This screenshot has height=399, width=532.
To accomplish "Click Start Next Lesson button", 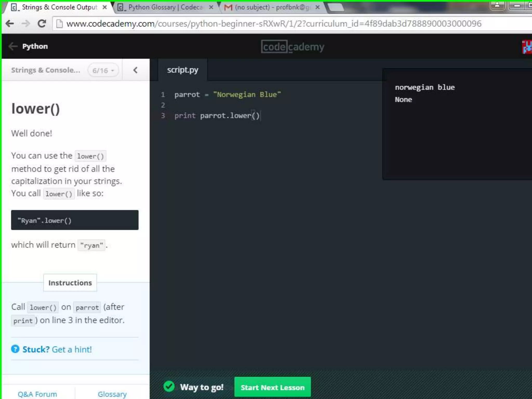I will pyautogui.click(x=272, y=387).
